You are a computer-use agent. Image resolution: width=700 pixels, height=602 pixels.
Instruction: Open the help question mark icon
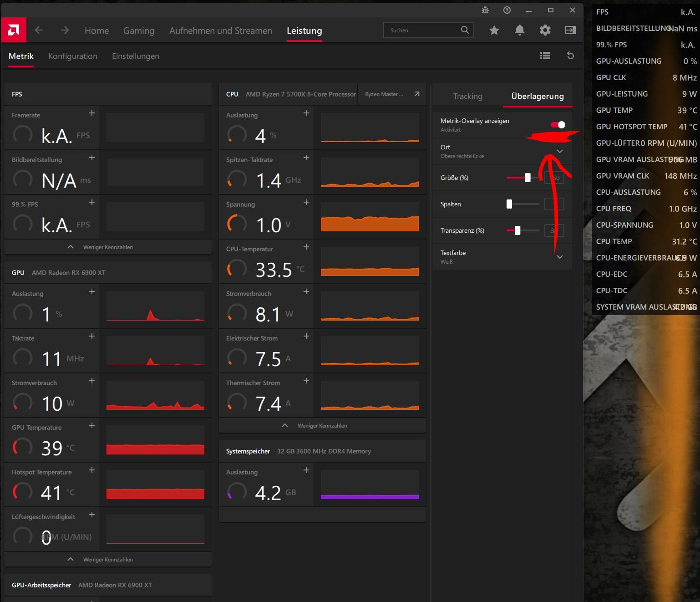[507, 10]
